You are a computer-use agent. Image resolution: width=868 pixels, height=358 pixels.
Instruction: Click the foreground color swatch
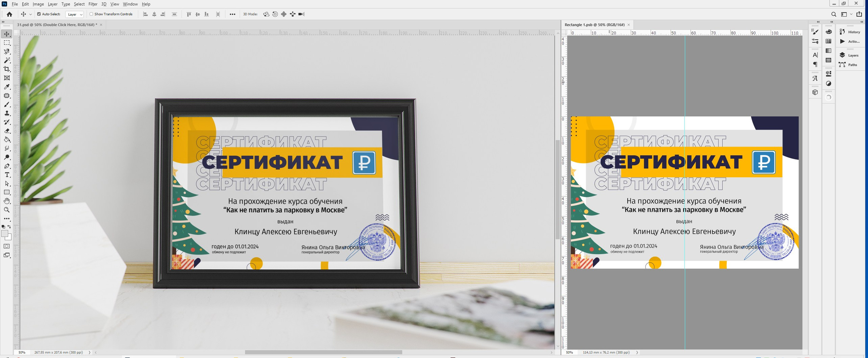(x=5, y=233)
